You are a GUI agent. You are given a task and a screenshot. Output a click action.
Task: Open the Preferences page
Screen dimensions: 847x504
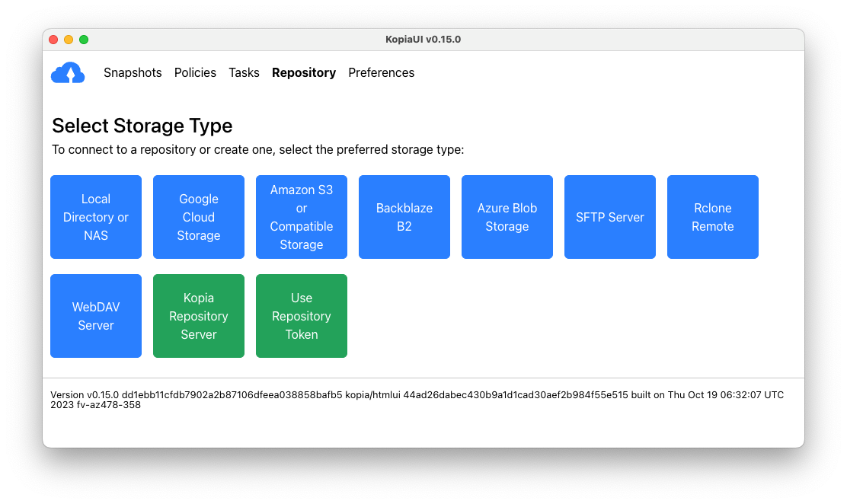click(x=381, y=72)
